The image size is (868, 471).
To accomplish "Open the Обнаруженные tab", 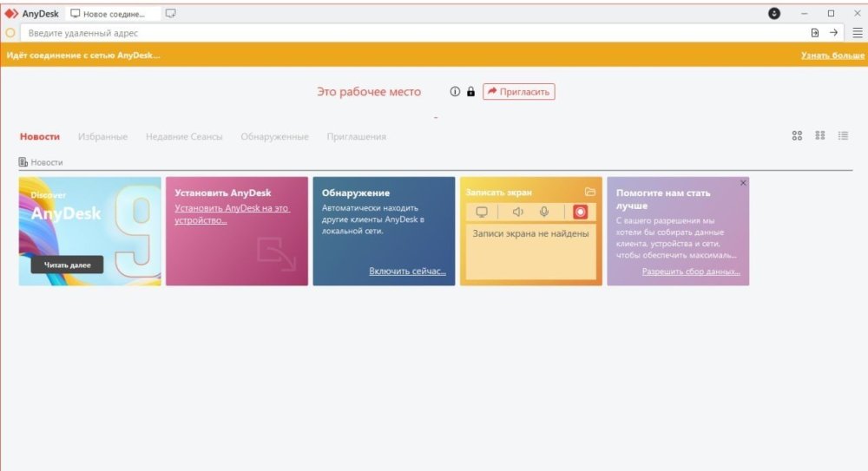I will click(x=274, y=137).
